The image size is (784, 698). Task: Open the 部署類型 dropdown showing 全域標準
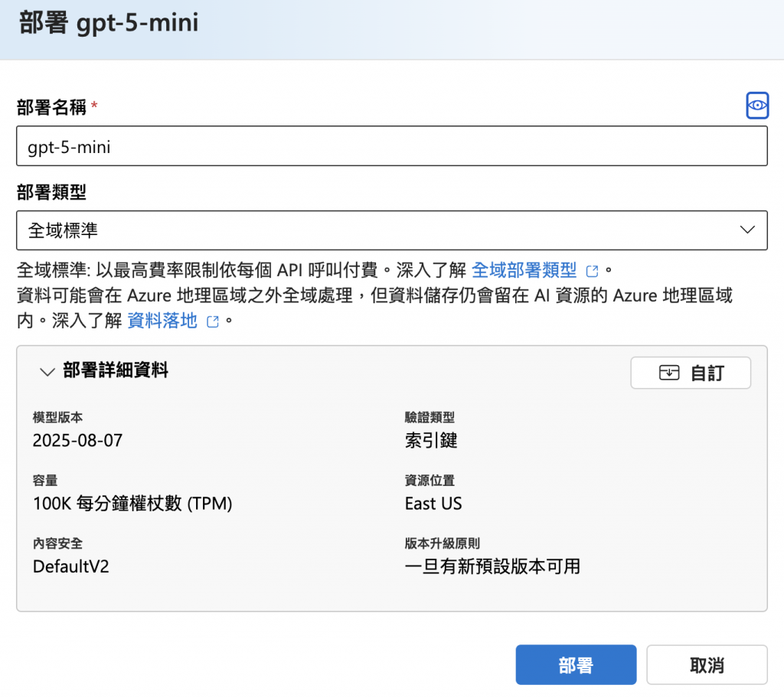(391, 230)
